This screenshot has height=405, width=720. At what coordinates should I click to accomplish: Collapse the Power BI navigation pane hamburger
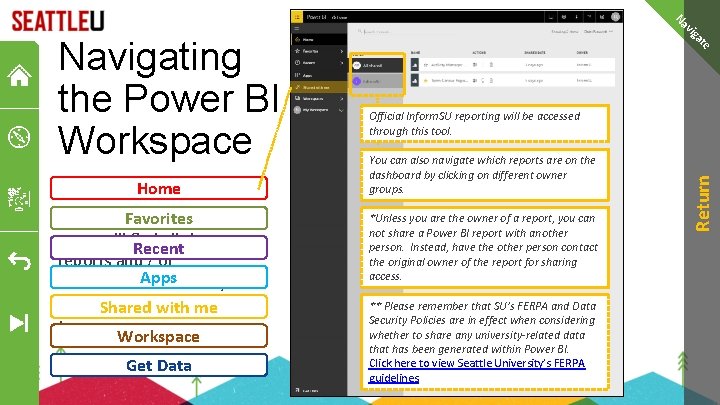tap(297, 28)
